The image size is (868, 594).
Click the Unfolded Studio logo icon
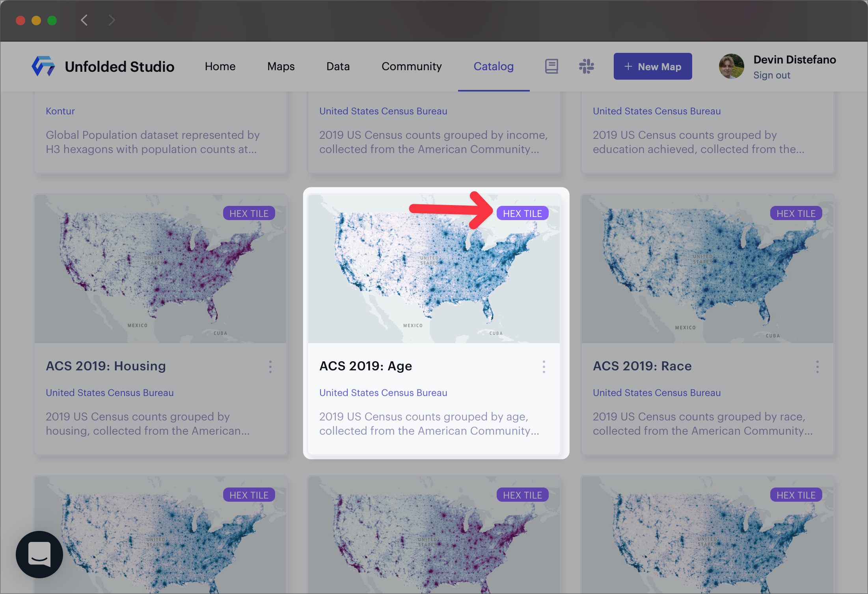point(43,66)
